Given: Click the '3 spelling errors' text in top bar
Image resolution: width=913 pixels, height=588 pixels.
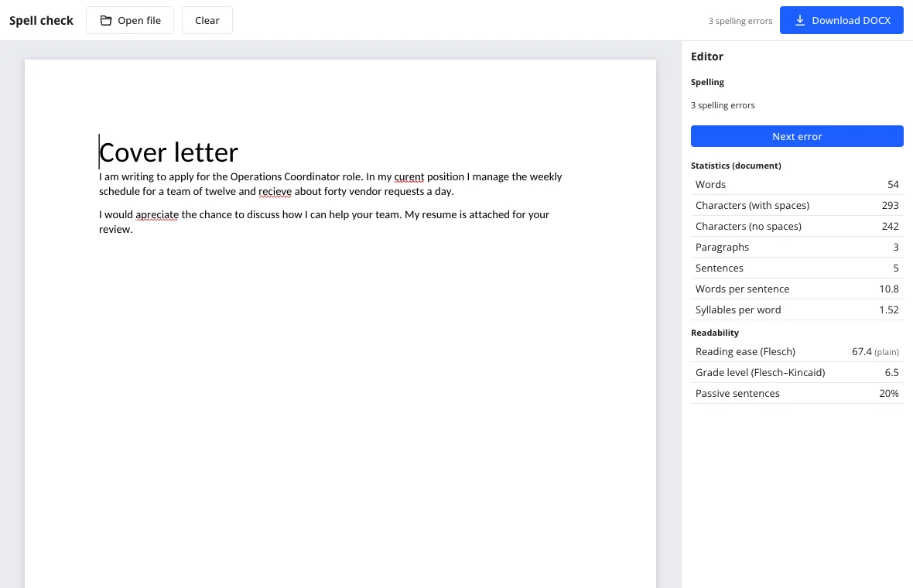Looking at the screenshot, I should (740, 21).
